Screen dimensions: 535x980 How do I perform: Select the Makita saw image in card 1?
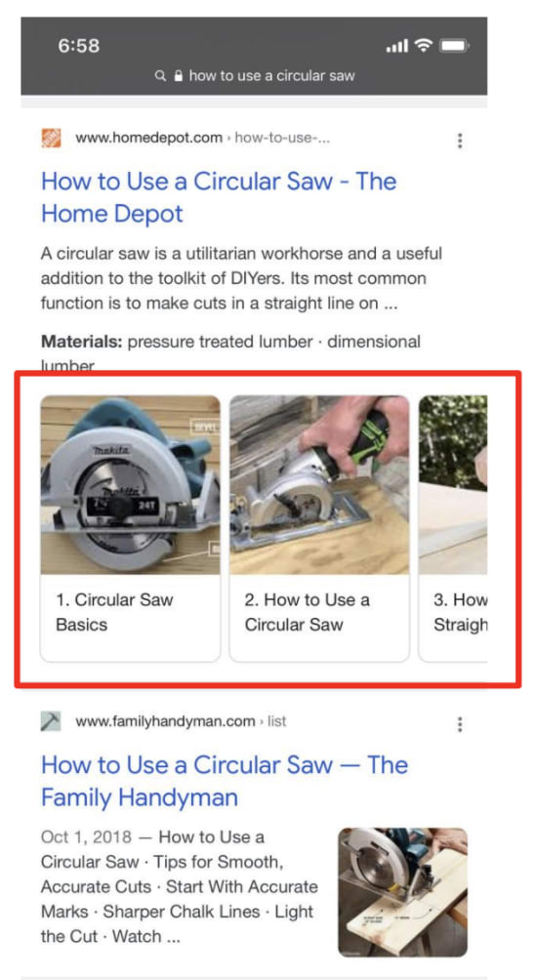click(x=131, y=484)
